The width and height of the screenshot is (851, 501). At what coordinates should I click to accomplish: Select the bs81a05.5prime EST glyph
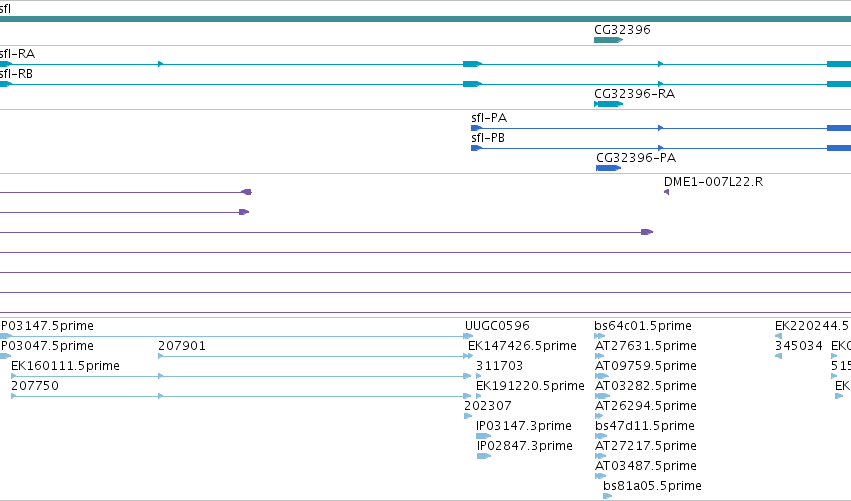click(608, 496)
